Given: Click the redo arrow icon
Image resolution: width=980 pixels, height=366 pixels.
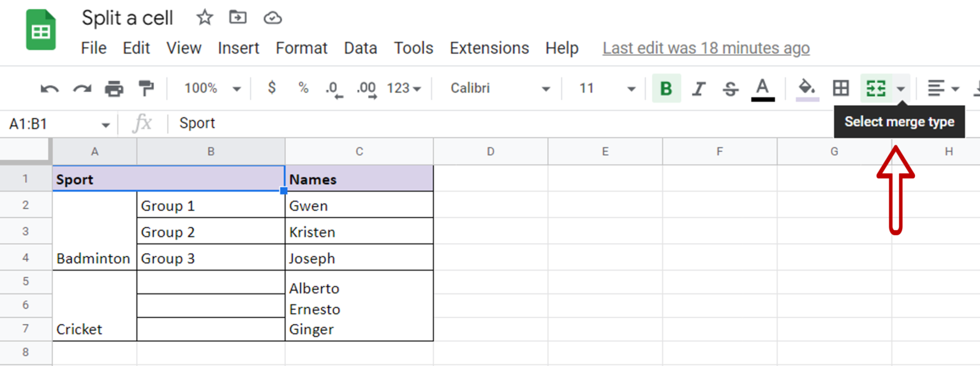Looking at the screenshot, I should pyautogui.click(x=82, y=89).
